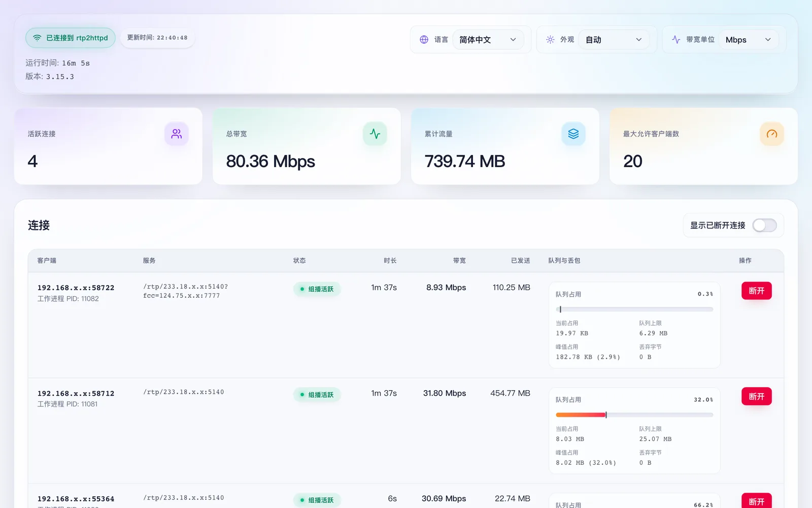Screen dimensions: 812x508
Task: Click the 队列与丢包 column header
Action: 564,261
